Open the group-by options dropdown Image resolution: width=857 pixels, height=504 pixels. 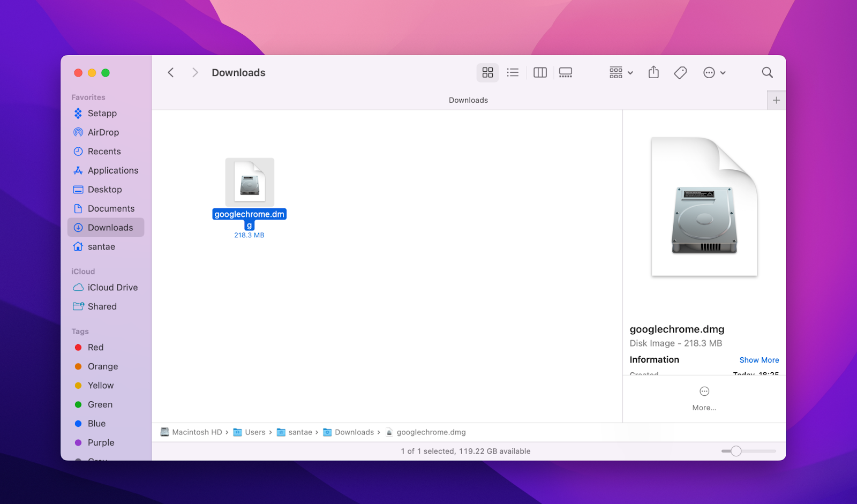point(621,72)
